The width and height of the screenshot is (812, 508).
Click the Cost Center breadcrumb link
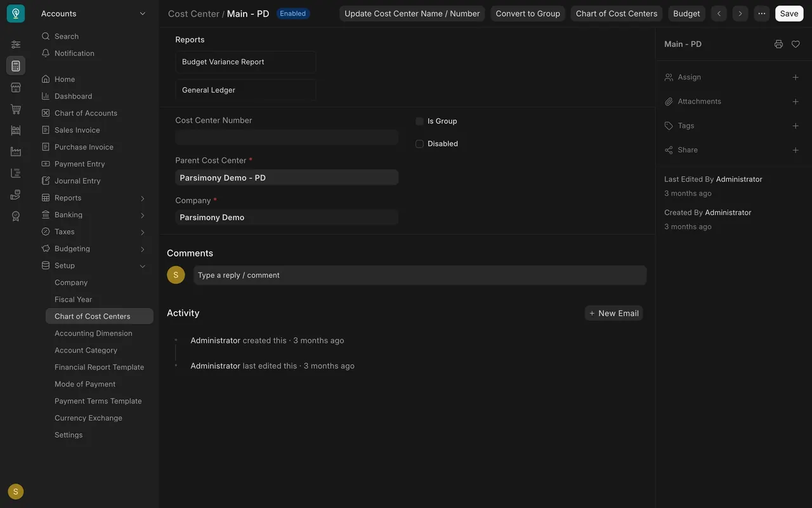click(193, 13)
